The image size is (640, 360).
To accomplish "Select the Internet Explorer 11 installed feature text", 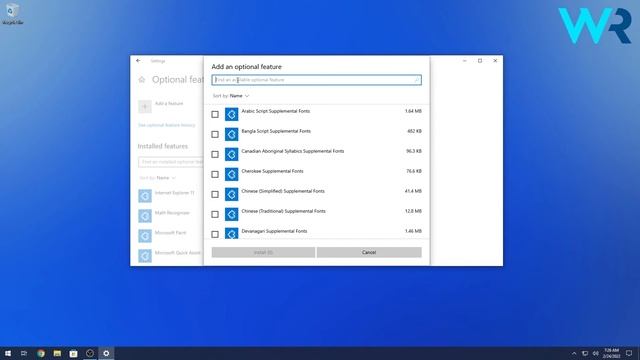I will pos(174,193).
